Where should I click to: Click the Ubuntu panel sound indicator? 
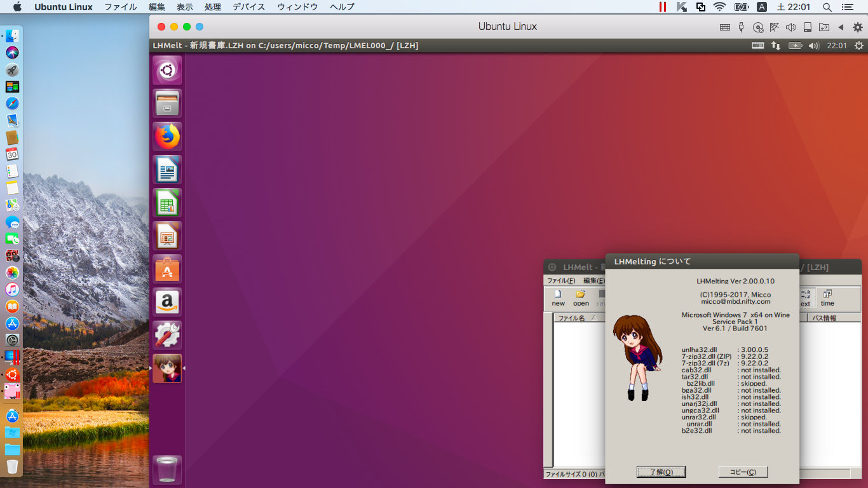pyautogui.click(x=814, y=46)
